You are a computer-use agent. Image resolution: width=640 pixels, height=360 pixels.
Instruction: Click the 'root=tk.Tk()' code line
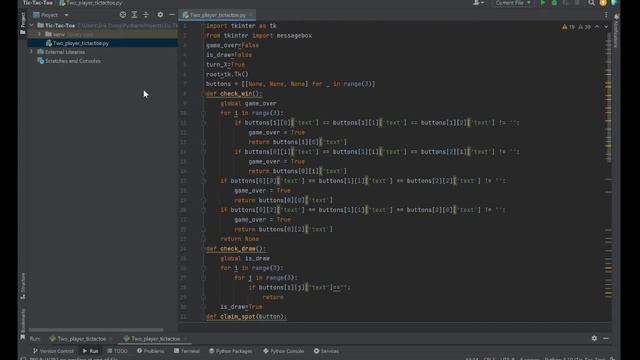(x=227, y=74)
